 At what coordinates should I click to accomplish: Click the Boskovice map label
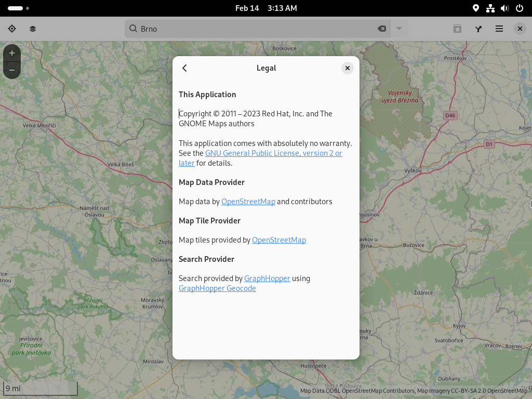pos(284,48)
